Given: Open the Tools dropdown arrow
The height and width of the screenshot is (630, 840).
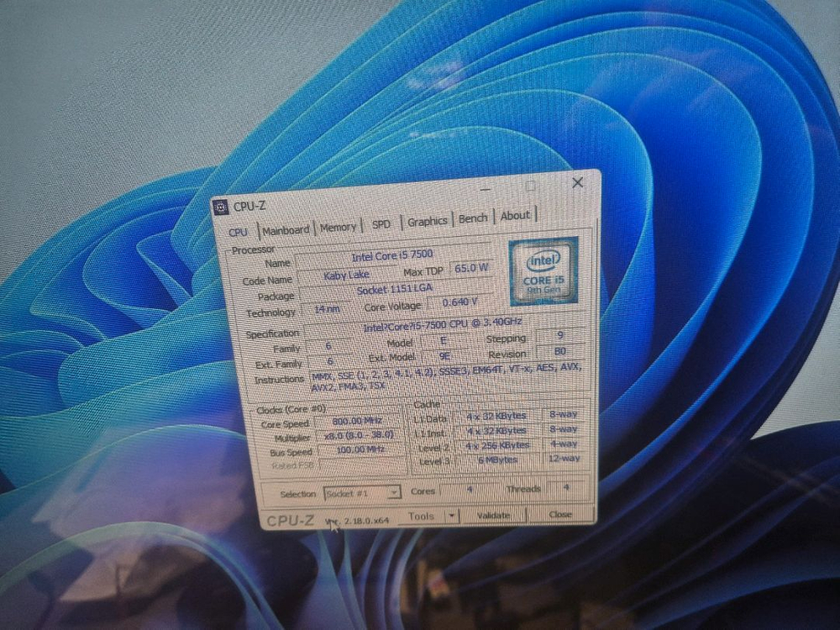Looking at the screenshot, I should tap(452, 516).
